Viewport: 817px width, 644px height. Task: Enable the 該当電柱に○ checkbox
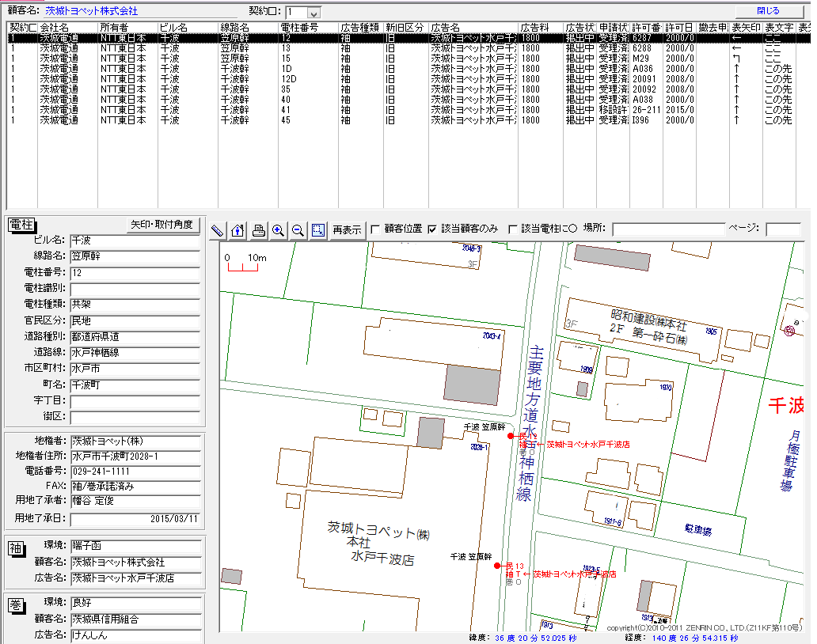pos(513,229)
